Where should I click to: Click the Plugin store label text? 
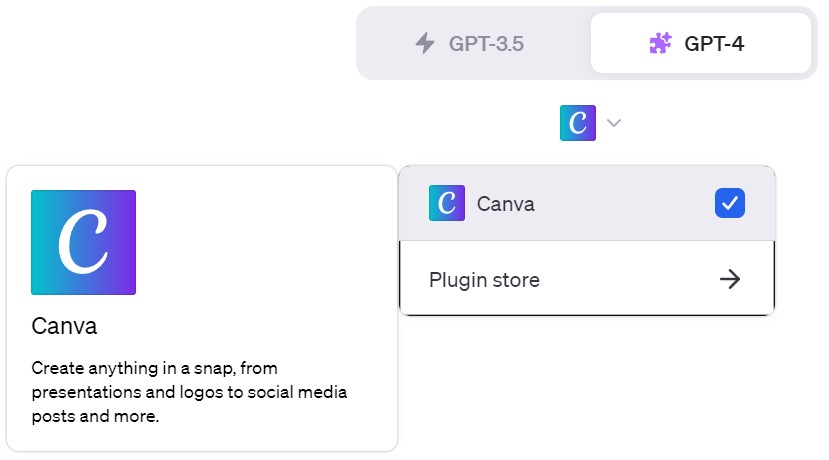point(484,280)
